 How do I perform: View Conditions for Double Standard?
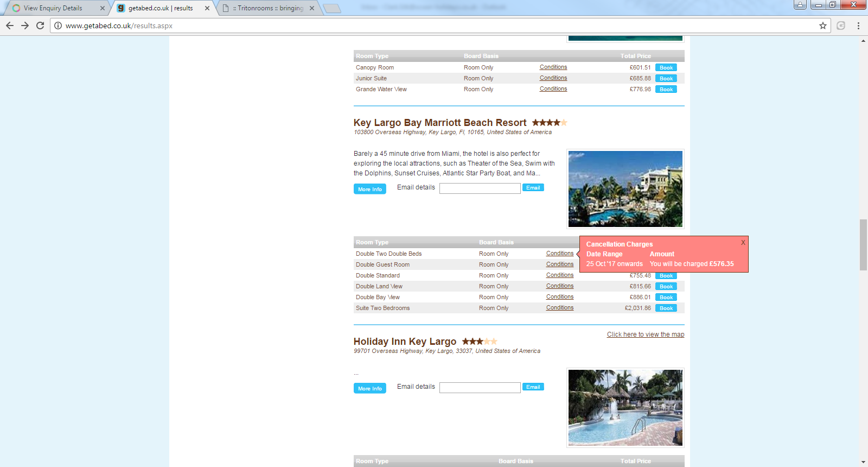pyautogui.click(x=560, y=275)
